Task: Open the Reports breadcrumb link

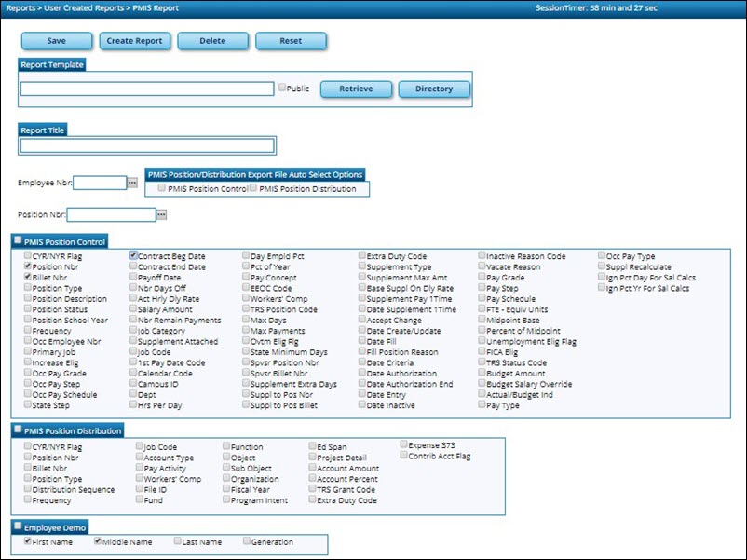Action: point(20,7)
